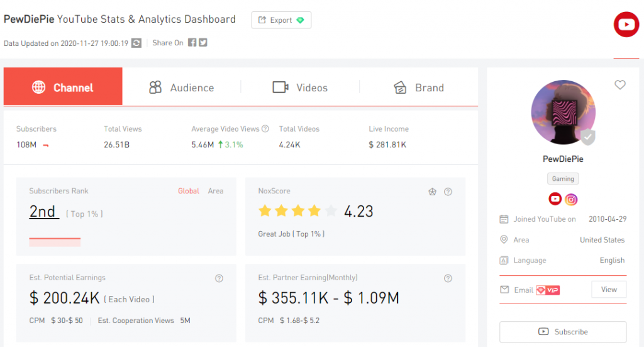
Task: Select Global subscribers rank
Action: coord(189,191)
